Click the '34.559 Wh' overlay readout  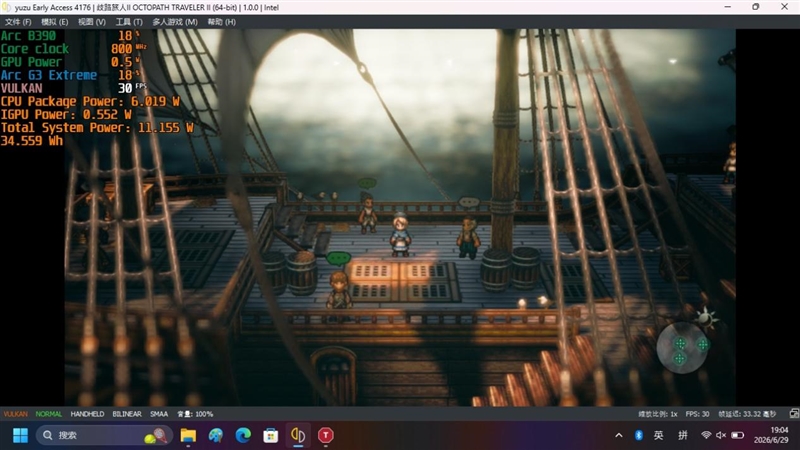point(32,141)
